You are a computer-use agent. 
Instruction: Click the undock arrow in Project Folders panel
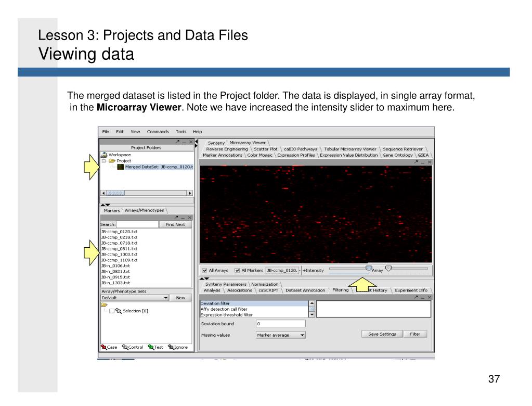point(177,141)
